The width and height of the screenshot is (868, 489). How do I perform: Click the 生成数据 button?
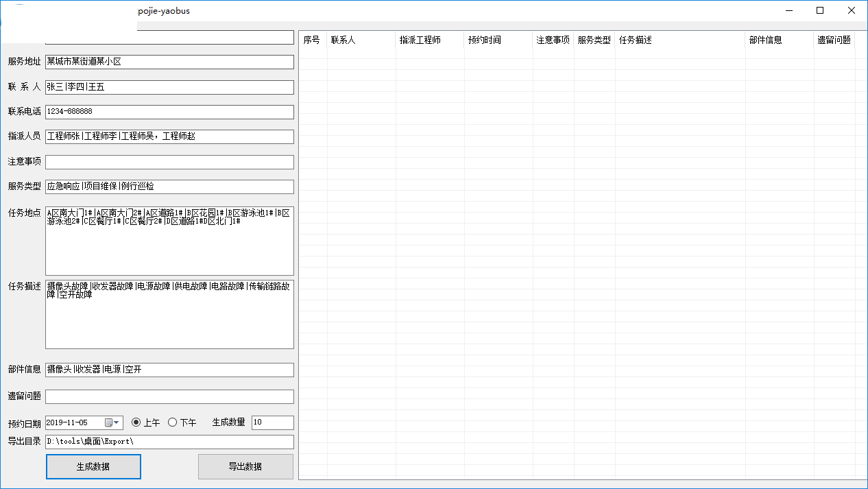[93, 466]
